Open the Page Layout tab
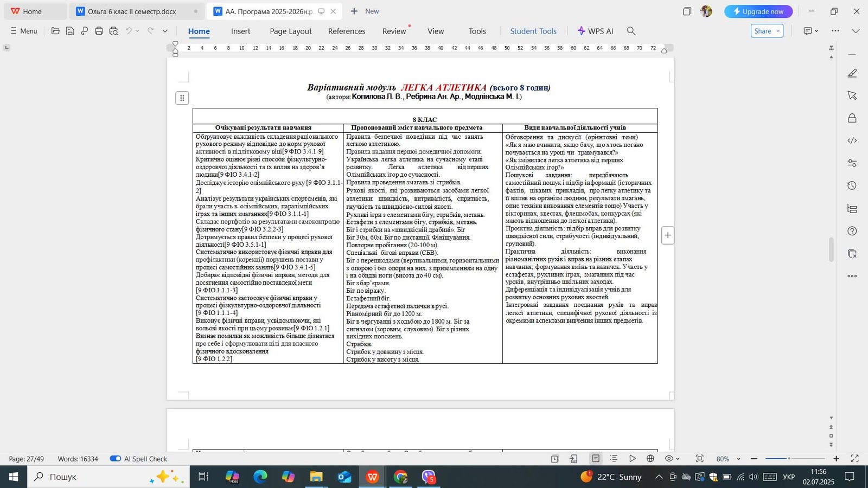The image size is (868, 488). [291, 31]
